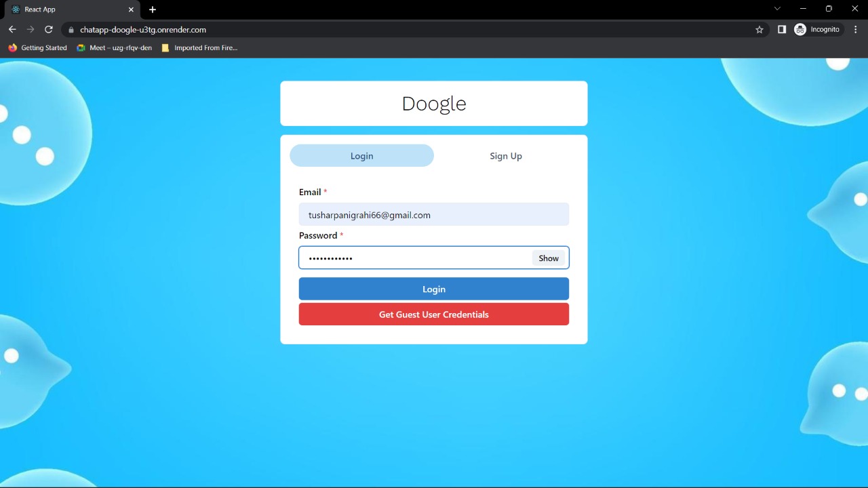This screenshot has width=868, height=488.
Task: Click the Doogle heading text
Action: [434, 104]
